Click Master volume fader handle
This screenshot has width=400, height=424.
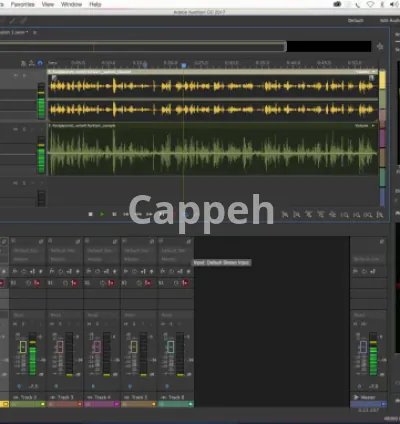pyautogui.click(x=364, y=347)
